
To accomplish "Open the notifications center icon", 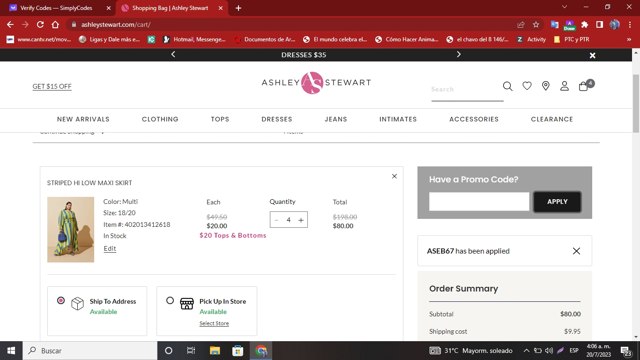I will tap(626, 351).
